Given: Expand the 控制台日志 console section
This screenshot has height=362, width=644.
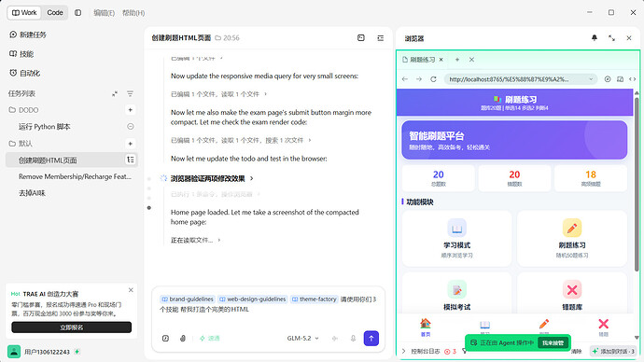Looking at the screenshot, I should coord(421,352).
